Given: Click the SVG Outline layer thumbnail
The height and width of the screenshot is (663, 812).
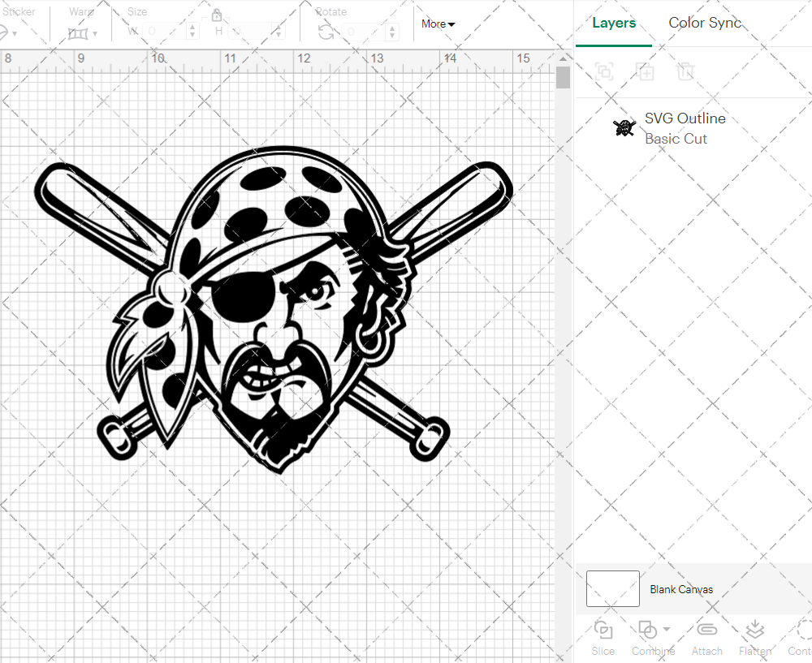Looking at the screenshot, I should [x=624, y=127].
